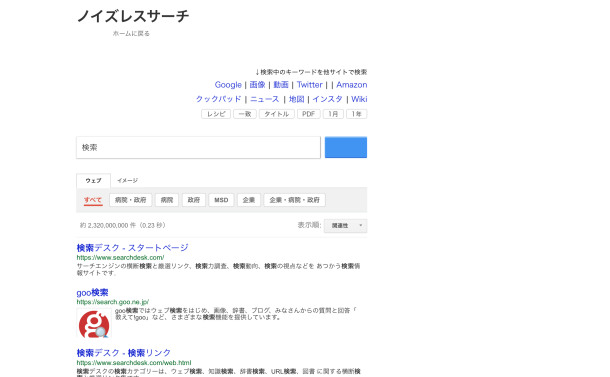610x377 pixels.
Task: Switch to the ウェブ tab
Action: click(93, 181)
